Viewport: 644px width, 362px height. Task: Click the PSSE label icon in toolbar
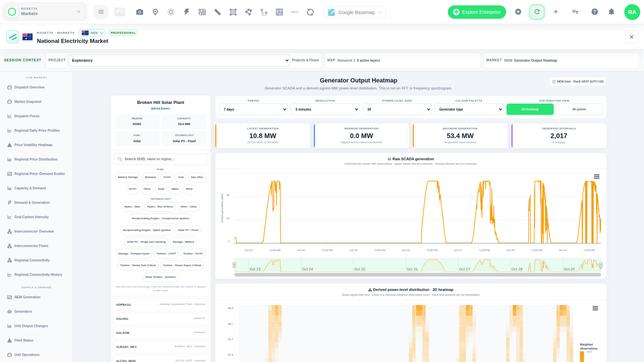[x=295, y=12]
